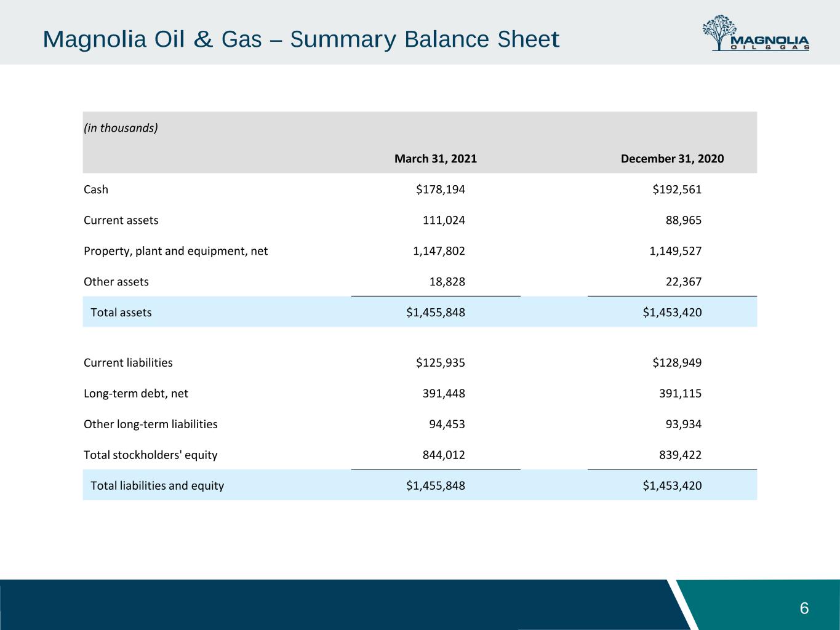Select the Other long-term liabilities label
Viewport: 840px width, 630px height.
[151, 424]
